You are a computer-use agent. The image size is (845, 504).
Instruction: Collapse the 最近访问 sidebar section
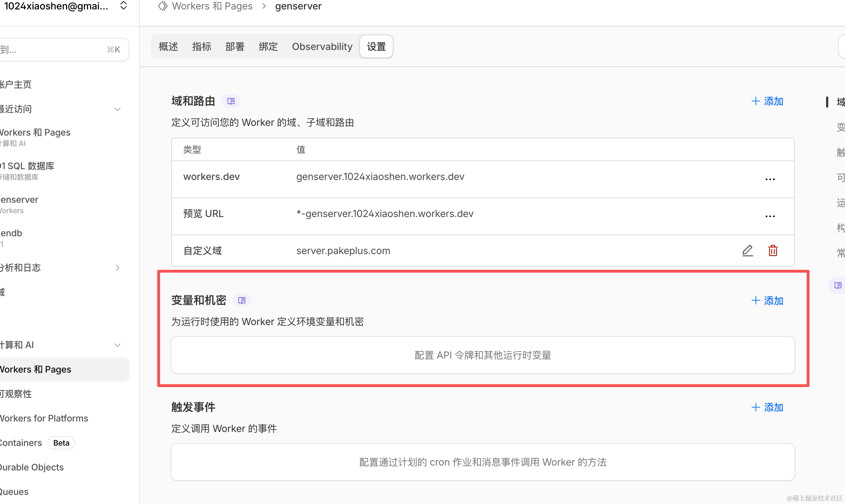click(x=117, y=109)
